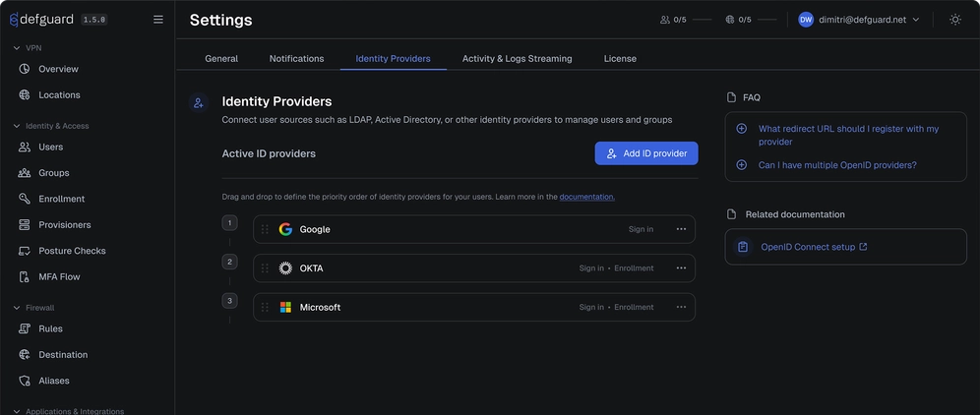Screen dimensions: 980x415
Task: Click the Posture Checks icon
Action: 25,251
